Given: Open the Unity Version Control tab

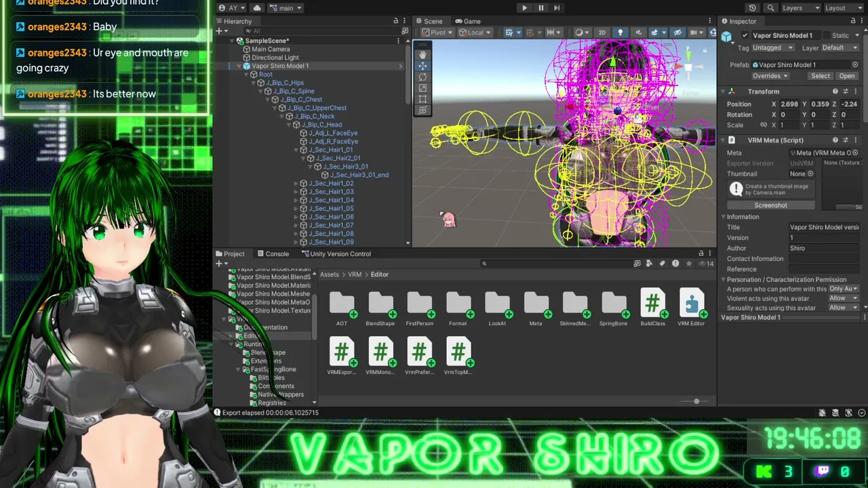Looking at the screenshot, I should point(336,254).
